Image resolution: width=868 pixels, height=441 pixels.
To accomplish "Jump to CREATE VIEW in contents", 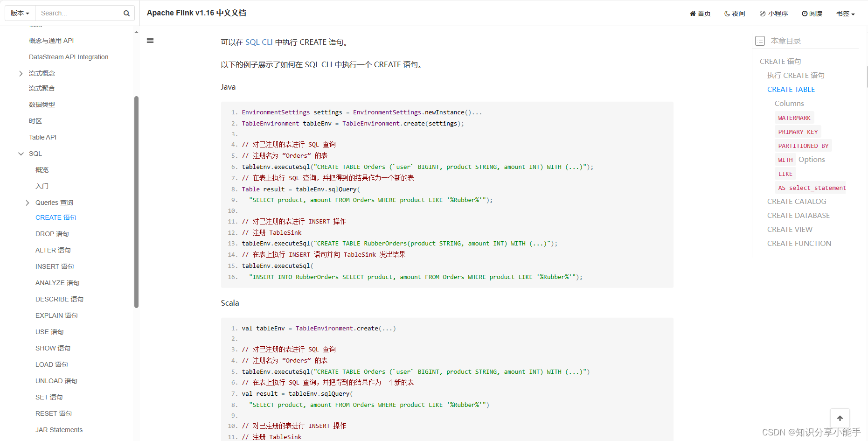I will (790, 230).
